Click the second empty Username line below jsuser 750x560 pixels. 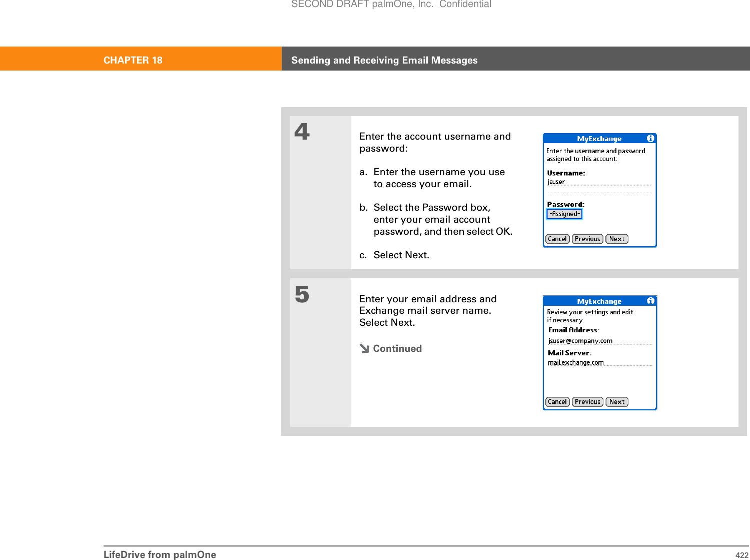pos(599,190)
